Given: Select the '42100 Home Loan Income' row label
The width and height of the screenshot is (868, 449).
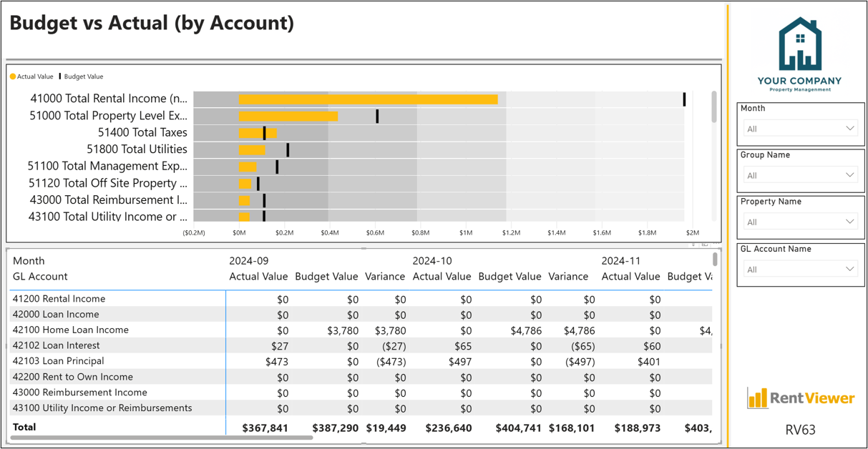Looking at the screenshot, I should (71, 330).
